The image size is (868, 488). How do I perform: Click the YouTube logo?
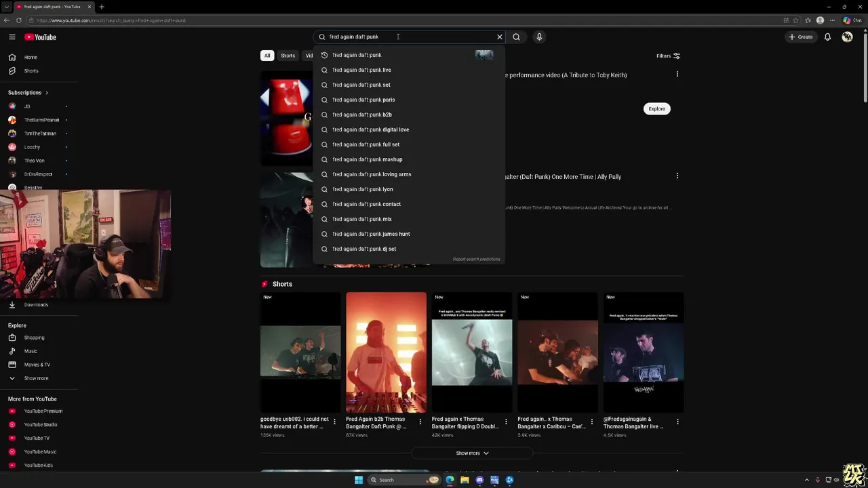(x=40, y=37)
